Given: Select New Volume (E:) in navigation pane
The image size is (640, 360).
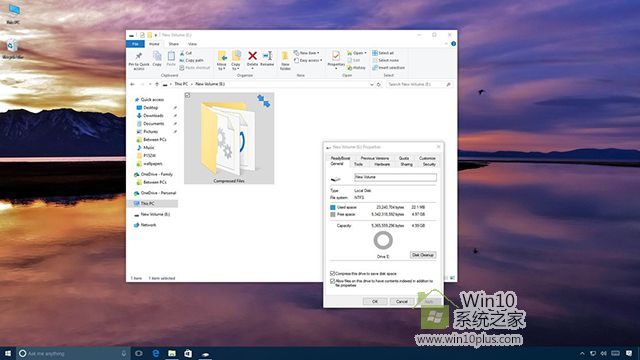Looking at the screenshot, I should coord(152,214).
